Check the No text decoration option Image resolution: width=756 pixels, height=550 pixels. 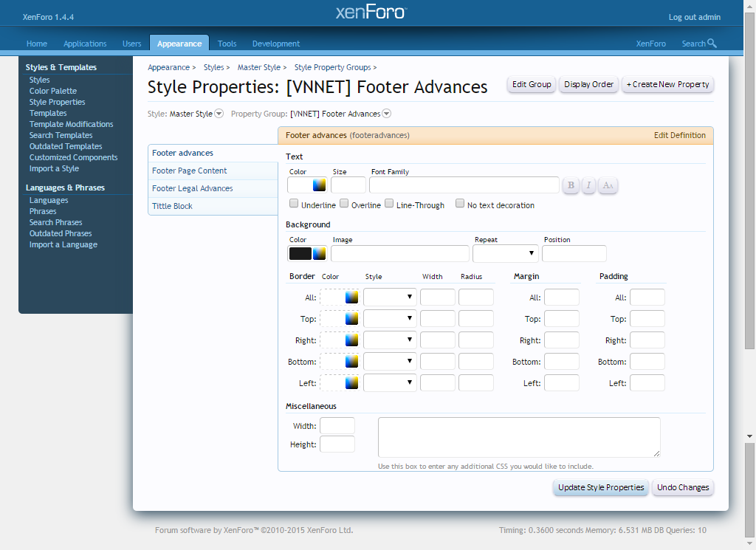460,204
